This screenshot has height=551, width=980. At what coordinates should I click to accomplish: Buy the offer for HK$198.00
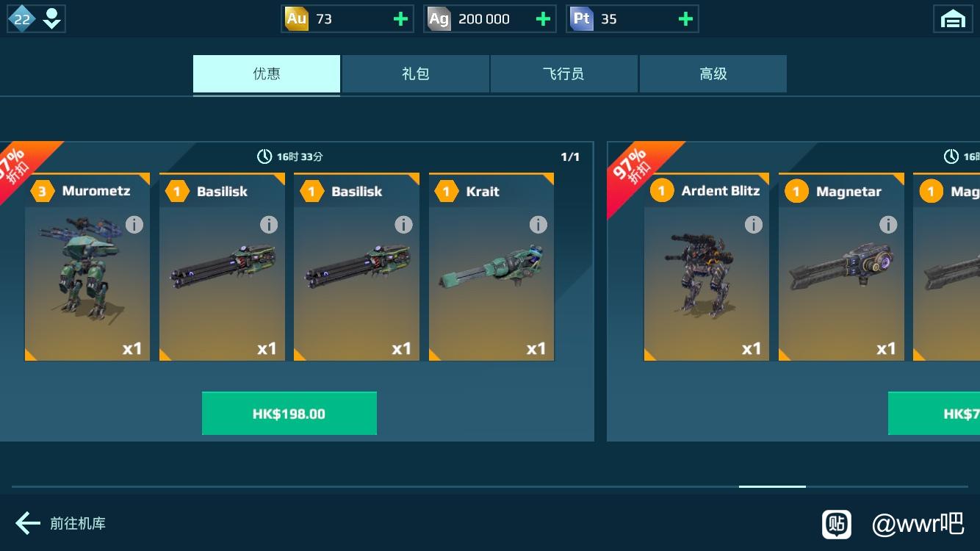[x=289, y=414]
